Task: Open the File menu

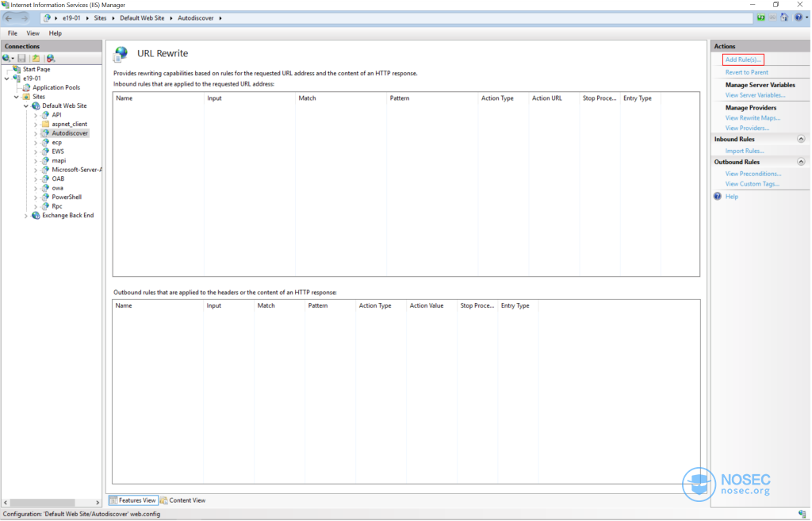Action: (x=13, y=33)
